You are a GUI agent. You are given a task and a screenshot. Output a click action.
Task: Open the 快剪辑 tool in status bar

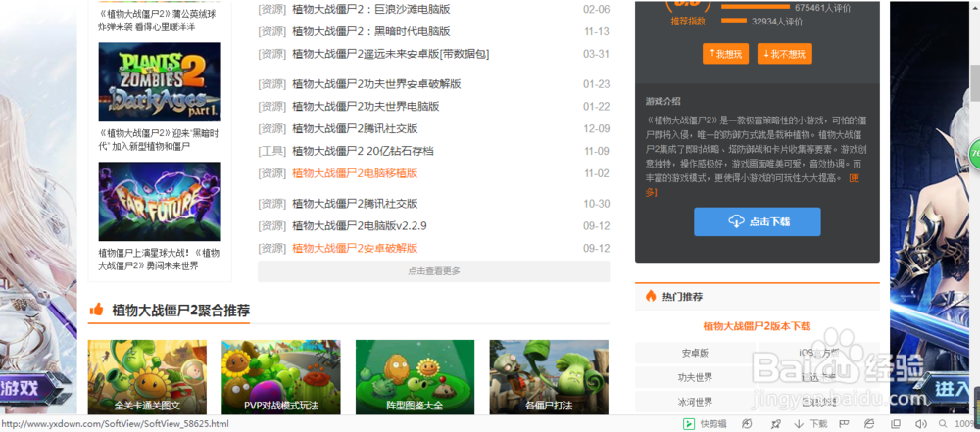coord(705,424)
